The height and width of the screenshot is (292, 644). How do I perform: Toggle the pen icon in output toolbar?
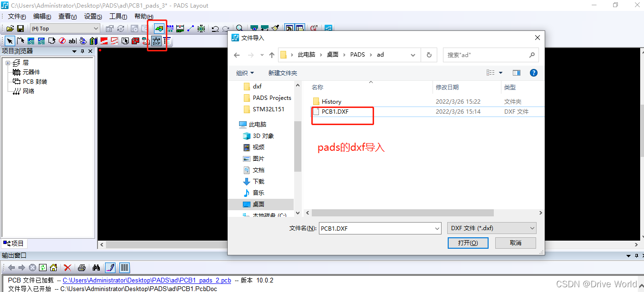point(110,268)
